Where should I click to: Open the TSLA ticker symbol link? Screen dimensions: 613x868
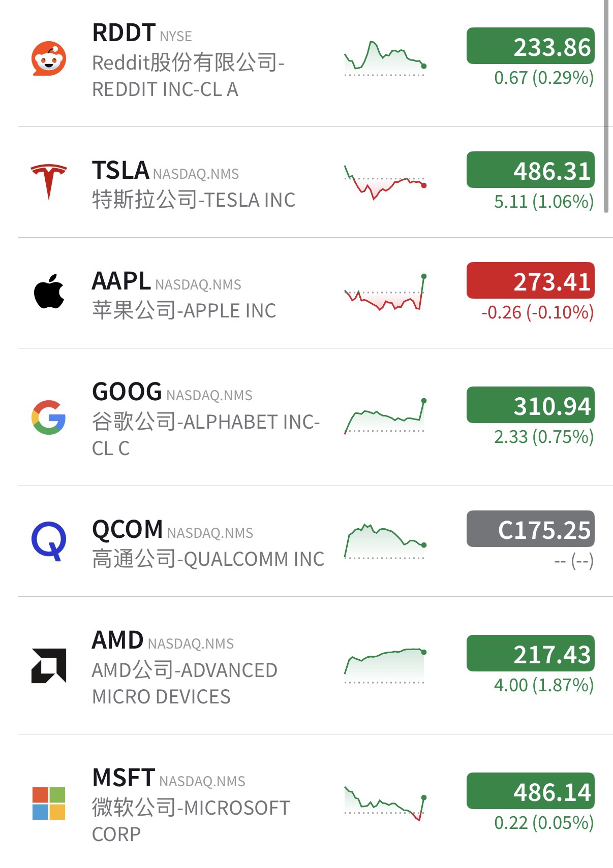coord(120,171)
